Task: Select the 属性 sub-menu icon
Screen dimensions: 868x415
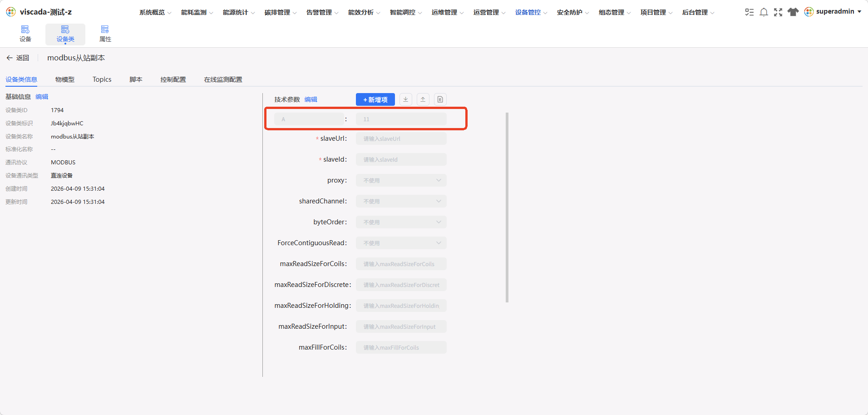Action: pyautogui.click(x=105, y=30)
